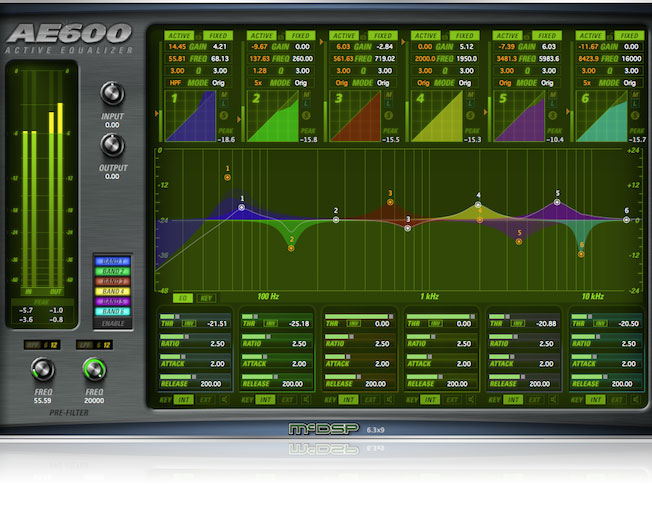Image resolution: width=652 pixels, height=507 pixels.
Task: Open band 6 active MODE selector showing 5x
Action: point(586,83)
